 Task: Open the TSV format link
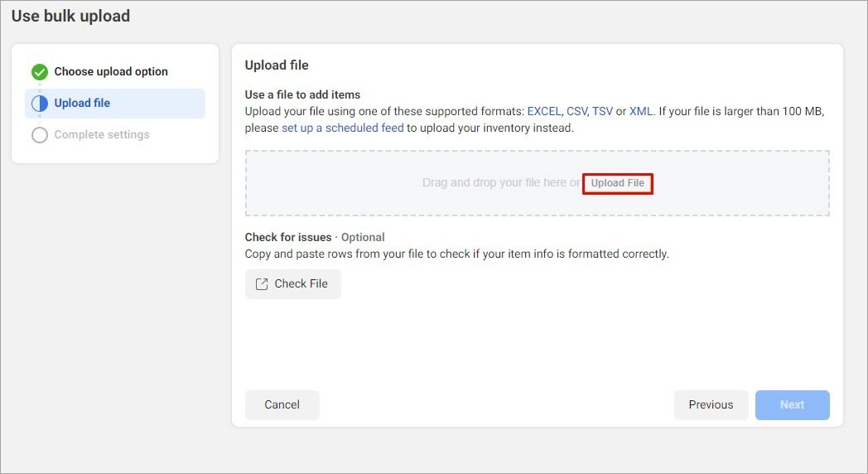(602, 111)
